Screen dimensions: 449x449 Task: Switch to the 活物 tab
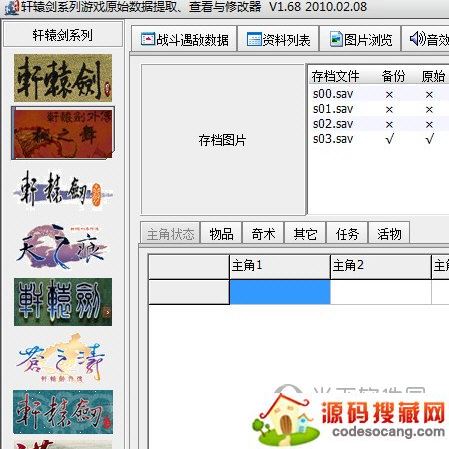click(389, 234)
